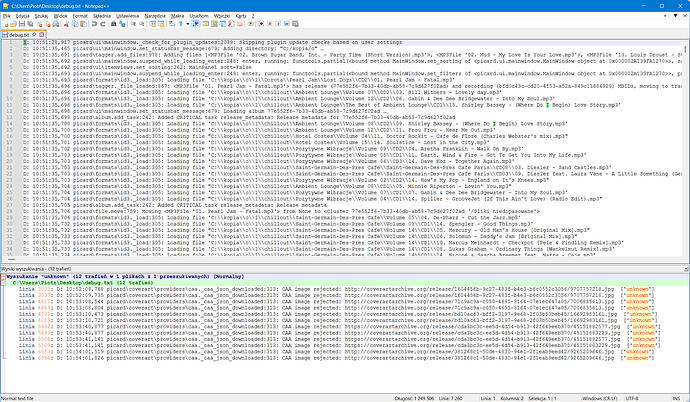Image resolution: width=690 pixels, height=402 pixels.
Task: Click 'Windows (CR LF)' in status bar
Action: point(600,398)
